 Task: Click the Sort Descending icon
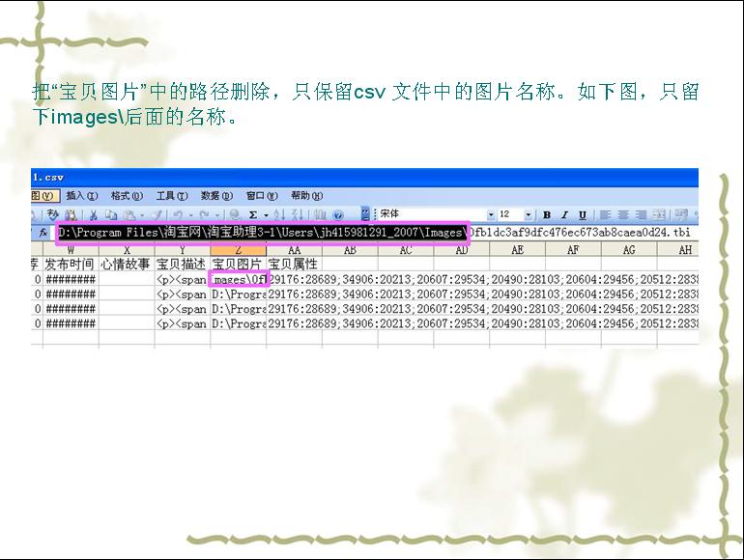click(297, 214)
